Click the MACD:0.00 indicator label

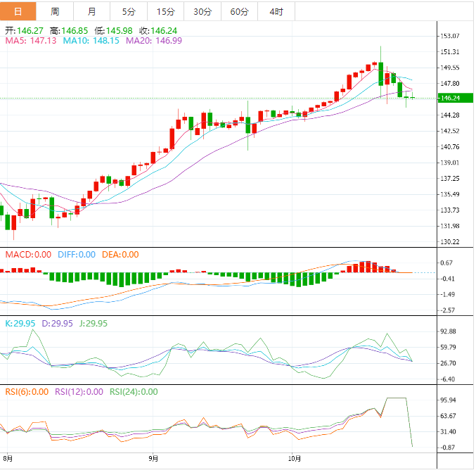(28, 255)
